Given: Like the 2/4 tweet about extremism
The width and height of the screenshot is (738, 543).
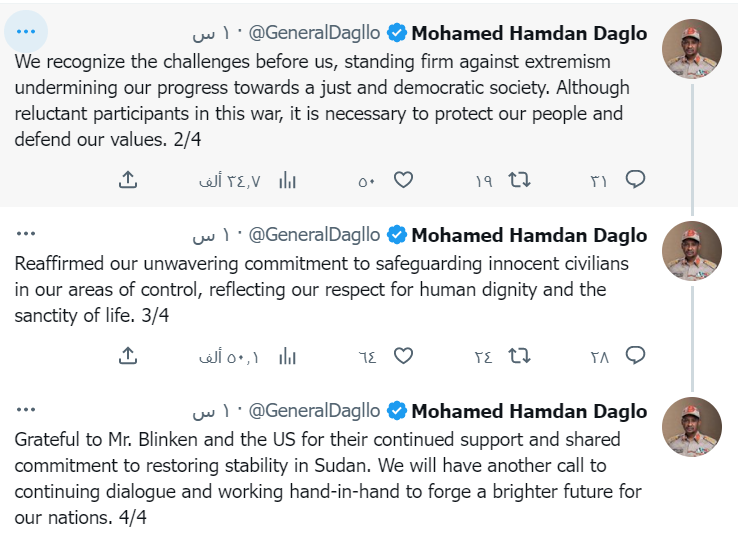Looking at the screenshot, I should [403, 180].
